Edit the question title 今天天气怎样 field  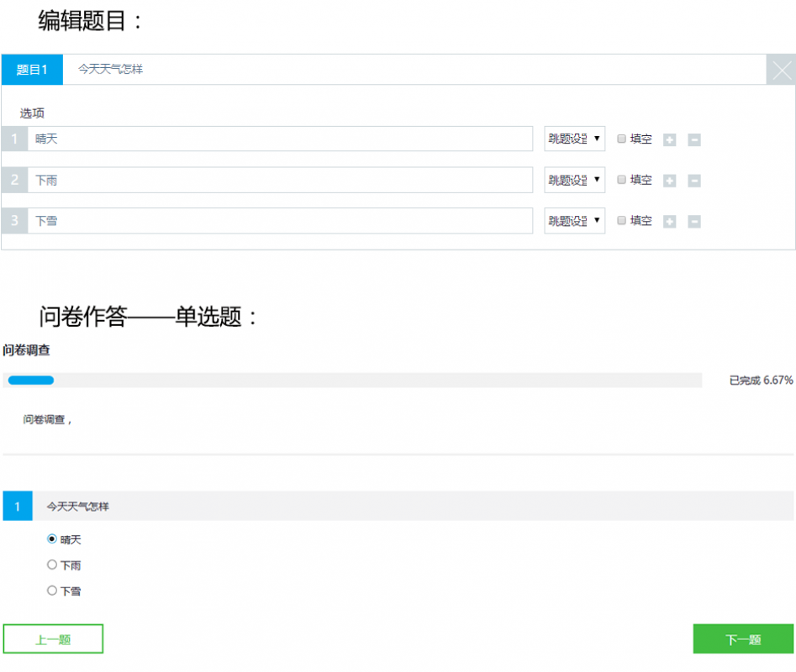click(x=414, y=70)
